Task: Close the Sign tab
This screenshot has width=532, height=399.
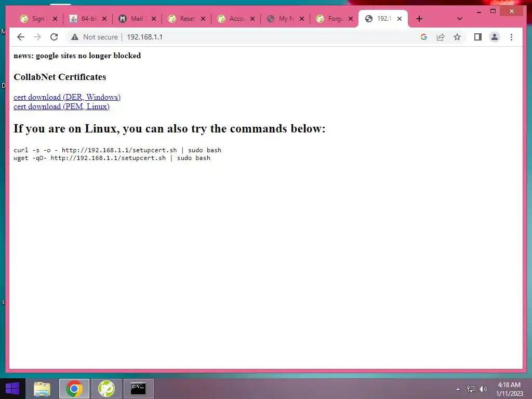Action: point(55,19)
